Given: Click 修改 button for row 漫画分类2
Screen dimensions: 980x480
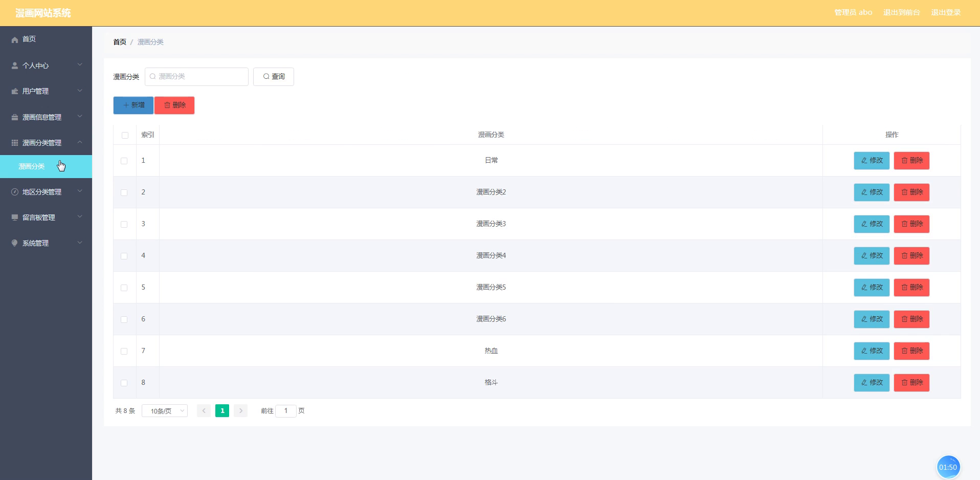Looking at the screenshot, I should tap(872, 192).
